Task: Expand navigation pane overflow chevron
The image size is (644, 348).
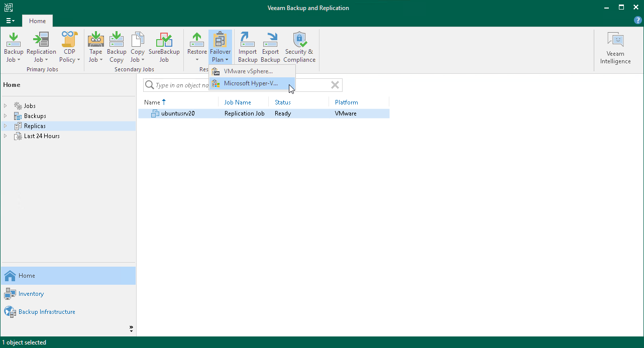Action: click(x=131, y=328)
